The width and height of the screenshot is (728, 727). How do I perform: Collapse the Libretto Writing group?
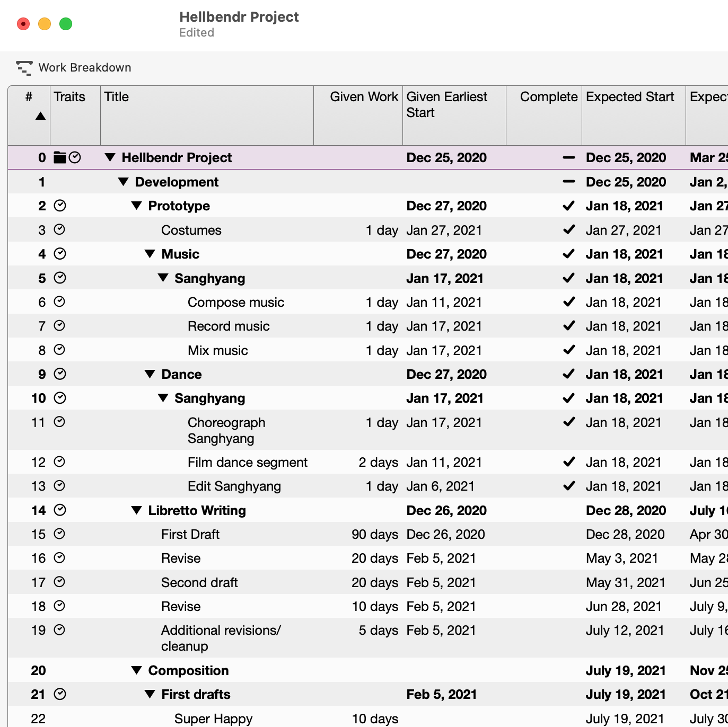tap(136, 510)
